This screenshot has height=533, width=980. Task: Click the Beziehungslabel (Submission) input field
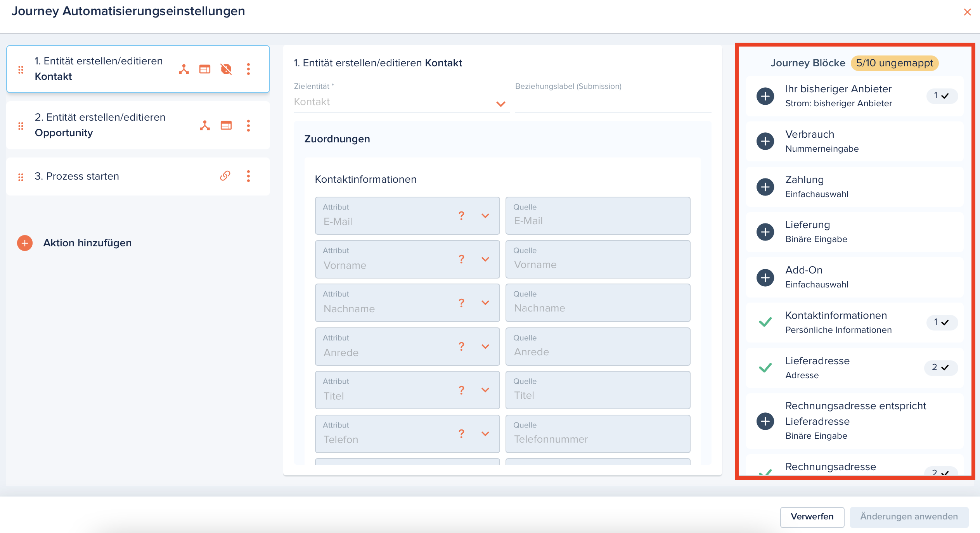(613, 102)
